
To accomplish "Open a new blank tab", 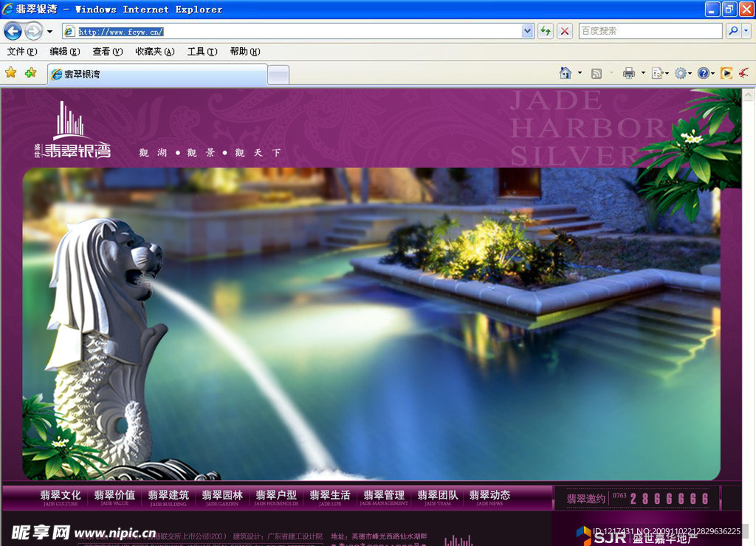I will (x=278, y=75).
